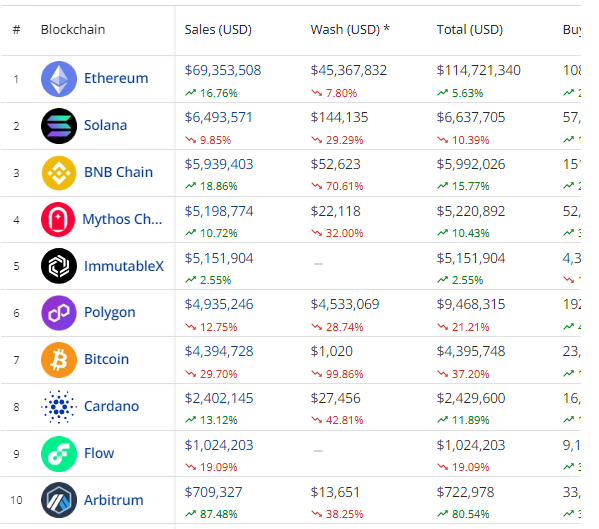Viewport: 599px width, 529px height.
Task: Sort by Total (USD) column header
Action: pyautogui.click(x=469, y=29)
